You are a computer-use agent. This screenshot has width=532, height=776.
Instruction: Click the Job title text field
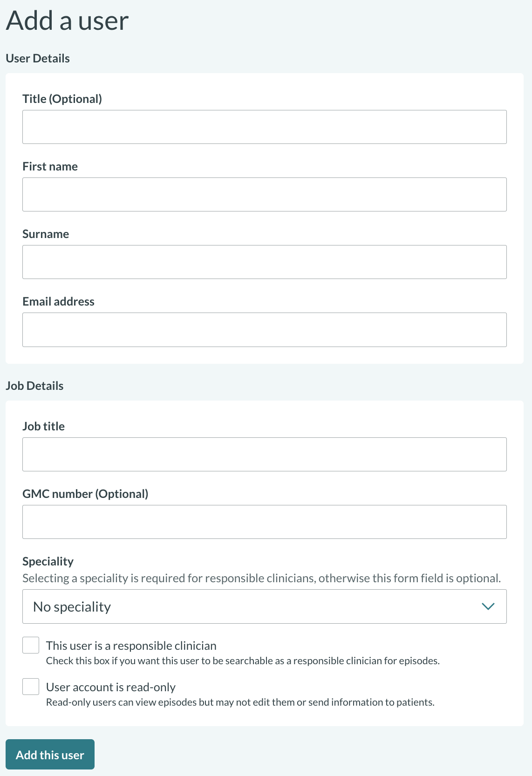click(264, 454)
